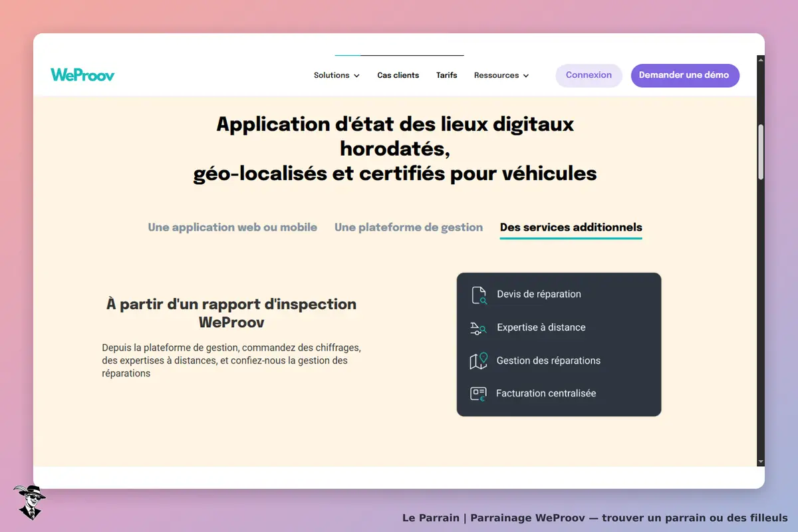Screen dimensions: 798x532
Task: Click the Le Parrain mascot icon
Action: pos(29,502)
